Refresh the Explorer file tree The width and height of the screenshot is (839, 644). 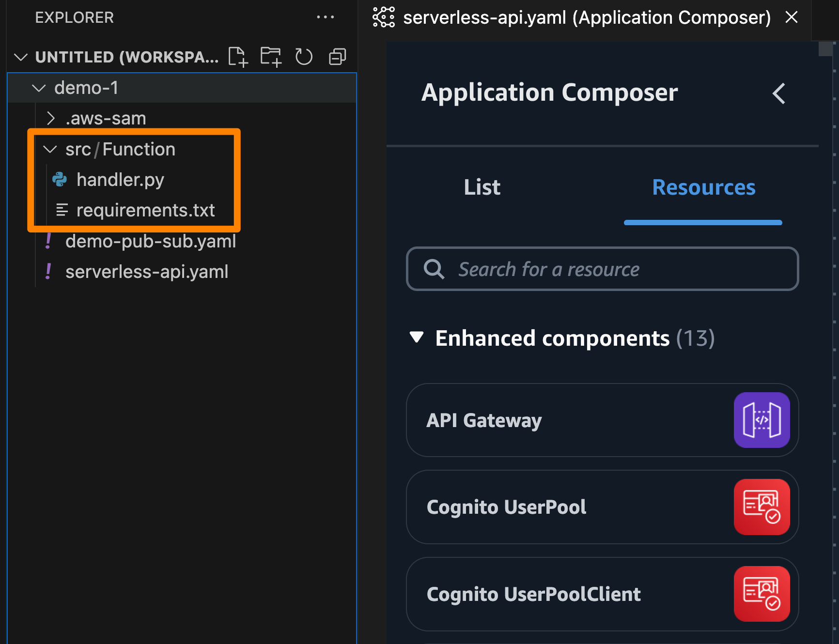point(304,57)
